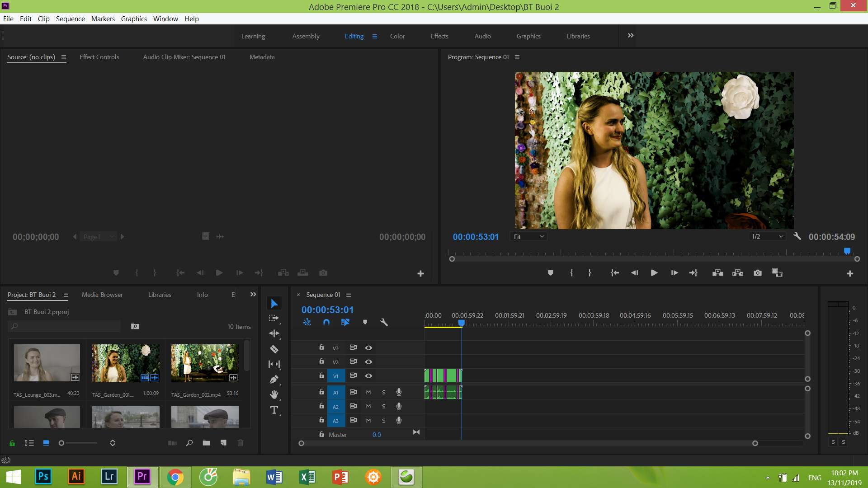
Task: Hide track V3 output eye
Action: coord(368,348)
